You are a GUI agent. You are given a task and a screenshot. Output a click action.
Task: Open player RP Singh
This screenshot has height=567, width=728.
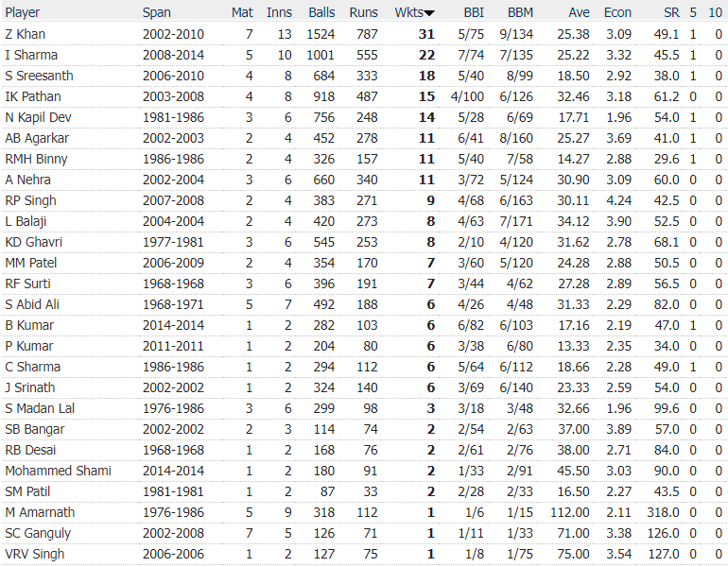click(x=30, y=200)
